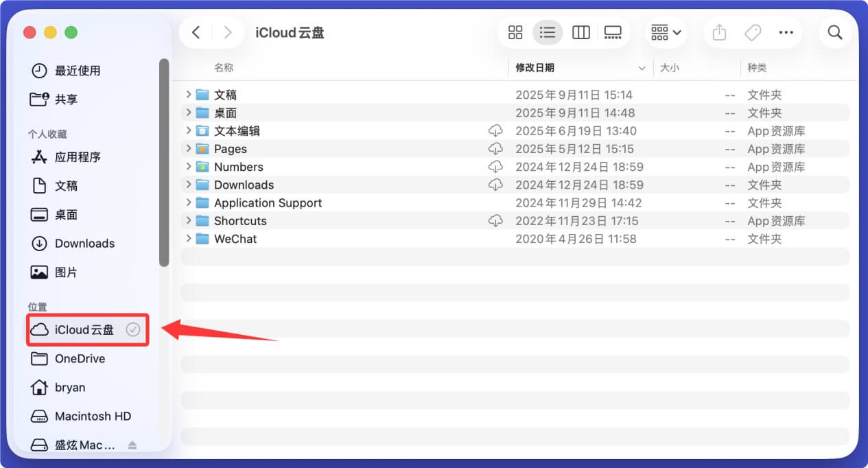Open 最近使用 in the sidebar

[x=77, y=71]
